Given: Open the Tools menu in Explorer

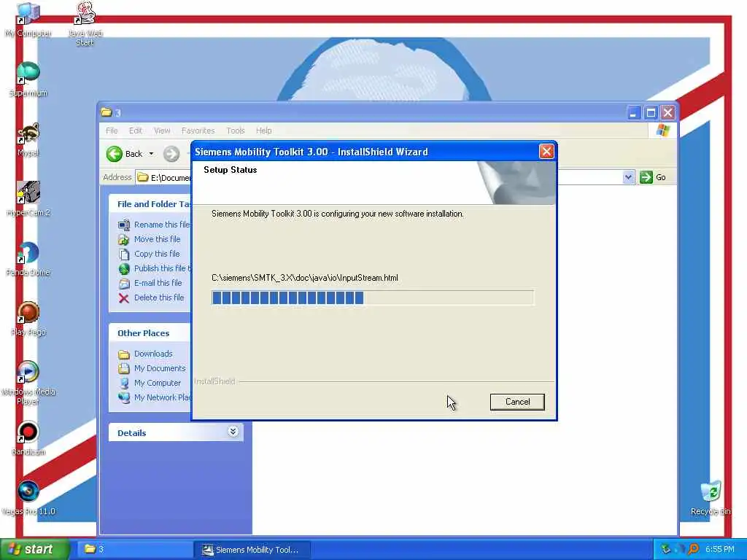Looking at the screenshot, I should pos(236,131).
